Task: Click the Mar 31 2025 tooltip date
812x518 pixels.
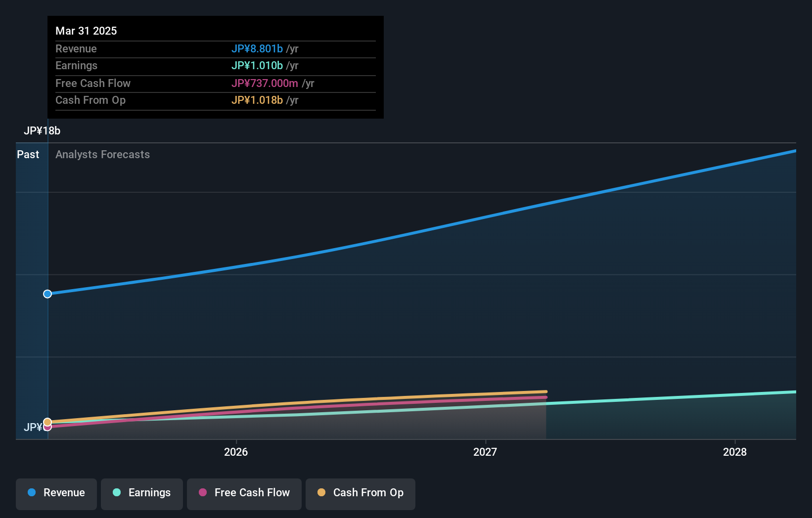Action: coord(86,31)
